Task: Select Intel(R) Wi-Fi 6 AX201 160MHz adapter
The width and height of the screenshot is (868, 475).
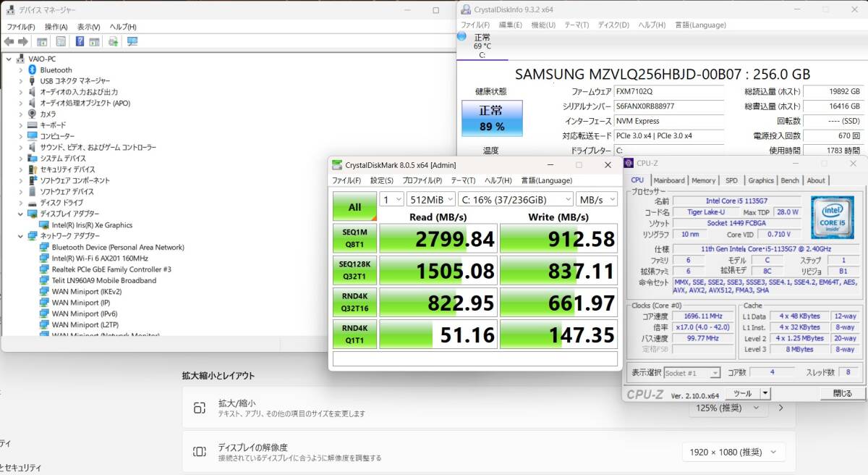Action: (x=100, y=258)
